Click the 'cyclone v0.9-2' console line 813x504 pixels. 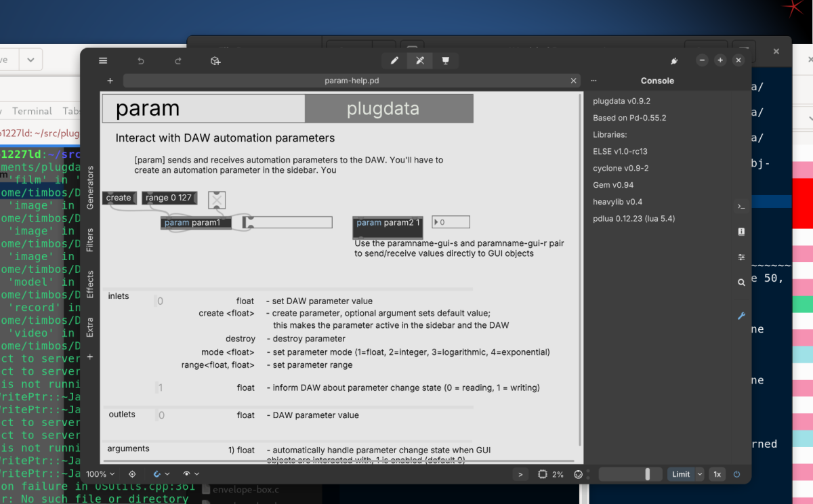(621, 168)
